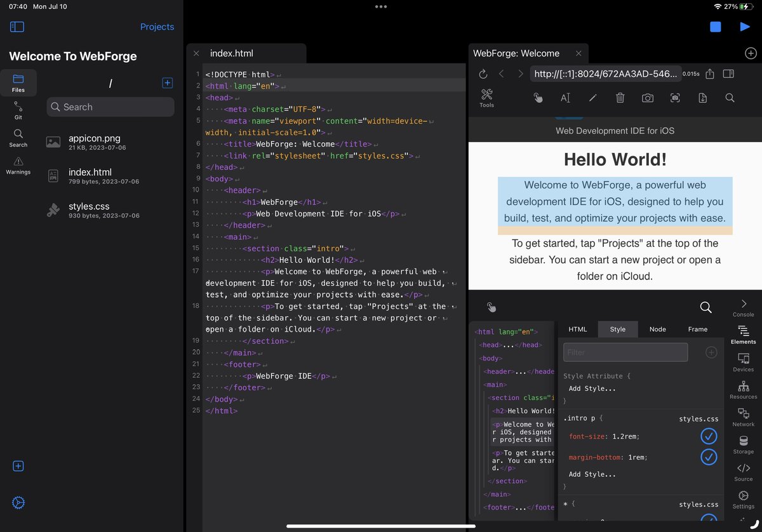Image resolution: width=762 pixels, height=532 pixels.
Task: Open the Source panel
Action: point(744,472)
